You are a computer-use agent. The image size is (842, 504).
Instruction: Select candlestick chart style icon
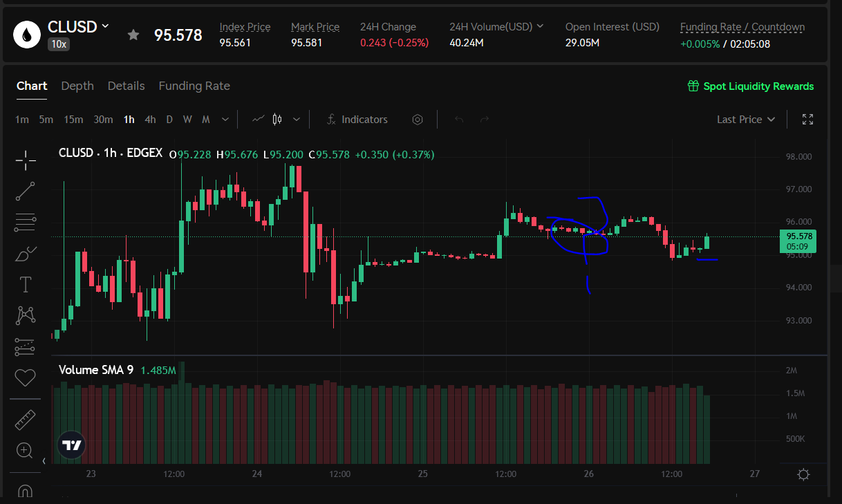click(x=277, y=119)
